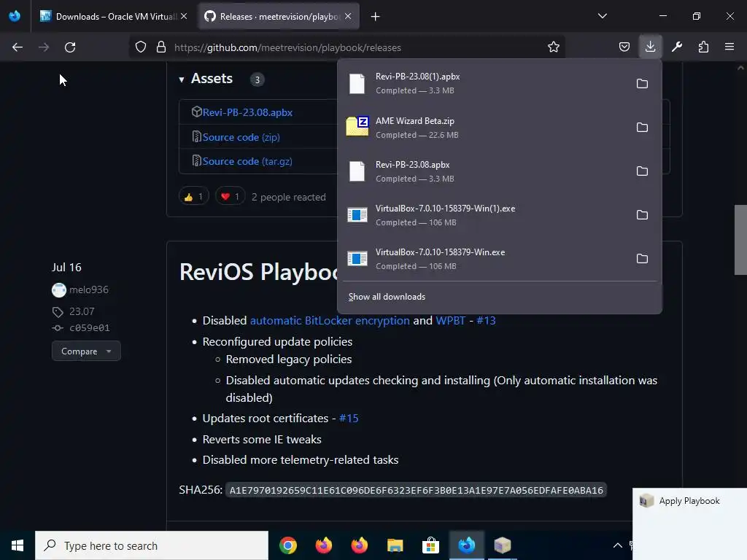Show folder for Revi-PB-23.08(1).apbx download
The image size is (747, 560).
point(642,84)
